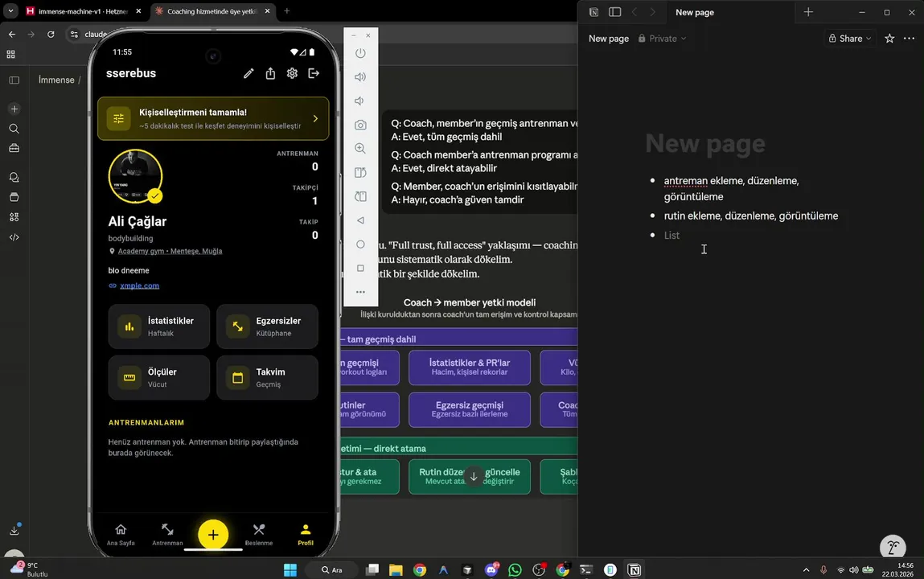Click the Immense breadcrumb in Claude

[x=56, y=80]
